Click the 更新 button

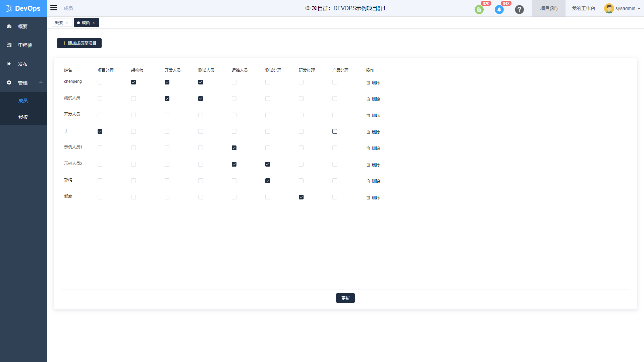[x=345, y=298]
